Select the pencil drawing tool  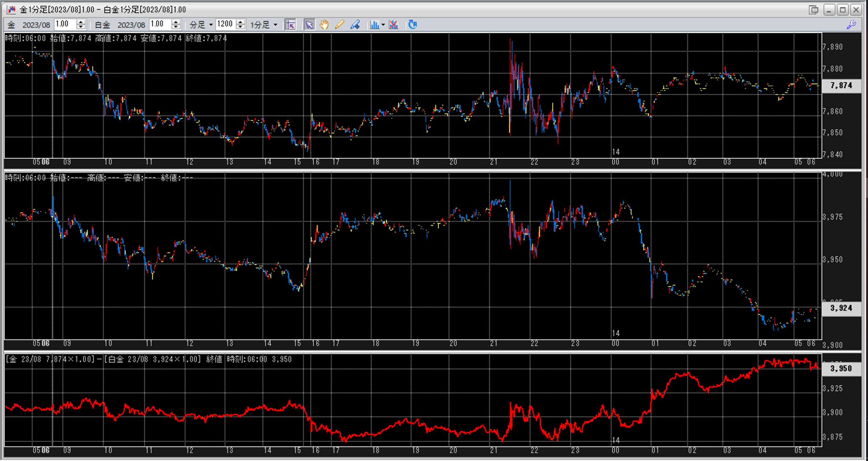coord(339,25)
